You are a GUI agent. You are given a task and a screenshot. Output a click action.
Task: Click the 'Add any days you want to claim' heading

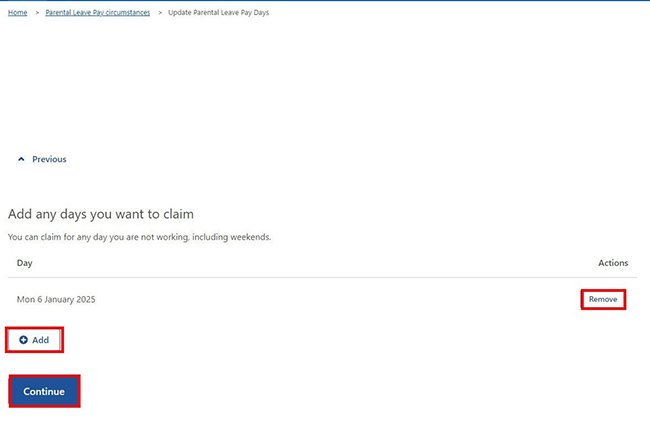[101, 214]
